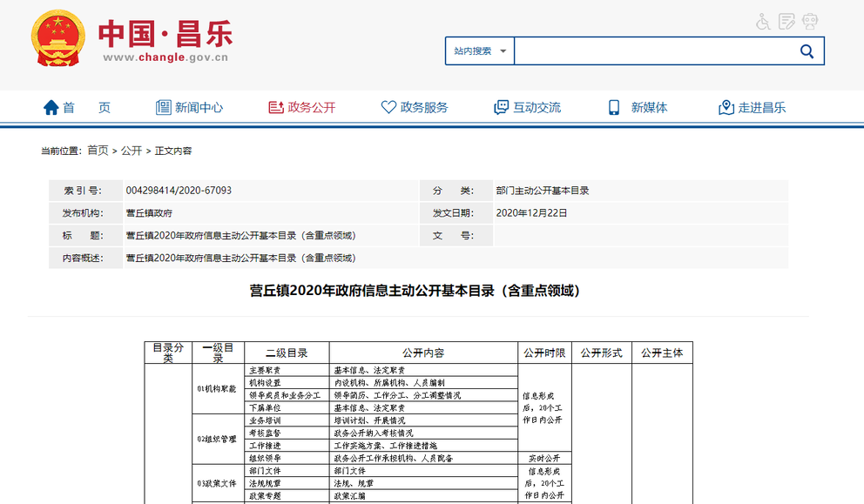Viewport: 864px width, 504px height.
Task: Click 首页 in the breadcrumb
Action: (x=98, y=151)
